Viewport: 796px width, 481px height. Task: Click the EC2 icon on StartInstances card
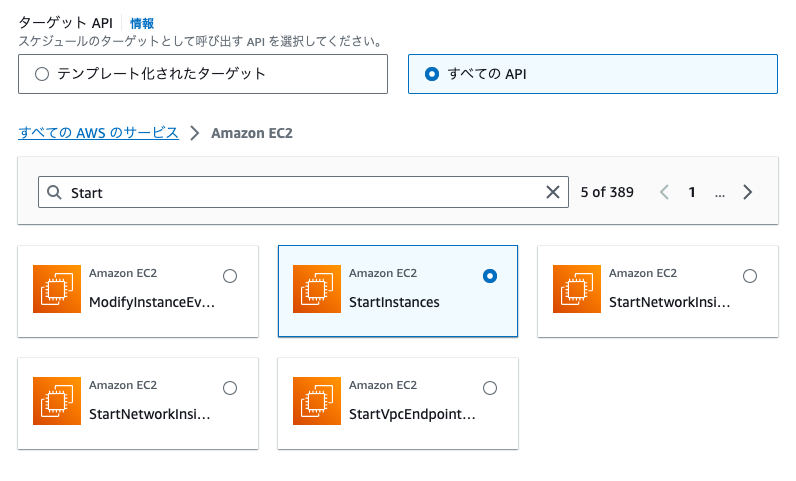coord(317,289)
